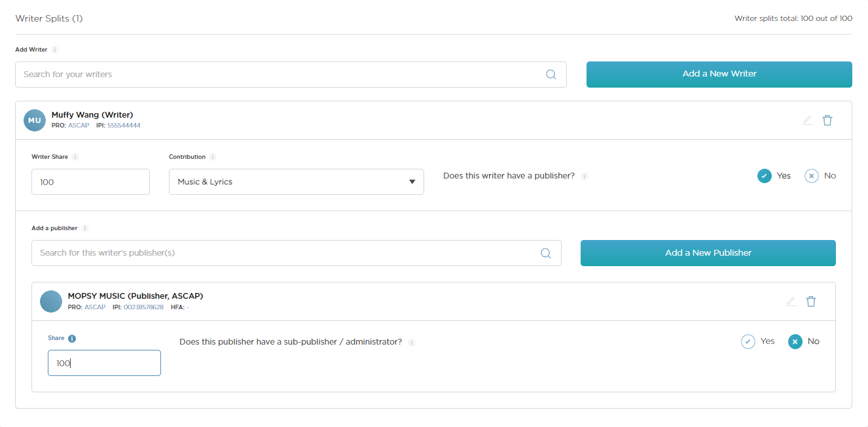
Task: Focus the Search for your writers field
Action: 291,75
